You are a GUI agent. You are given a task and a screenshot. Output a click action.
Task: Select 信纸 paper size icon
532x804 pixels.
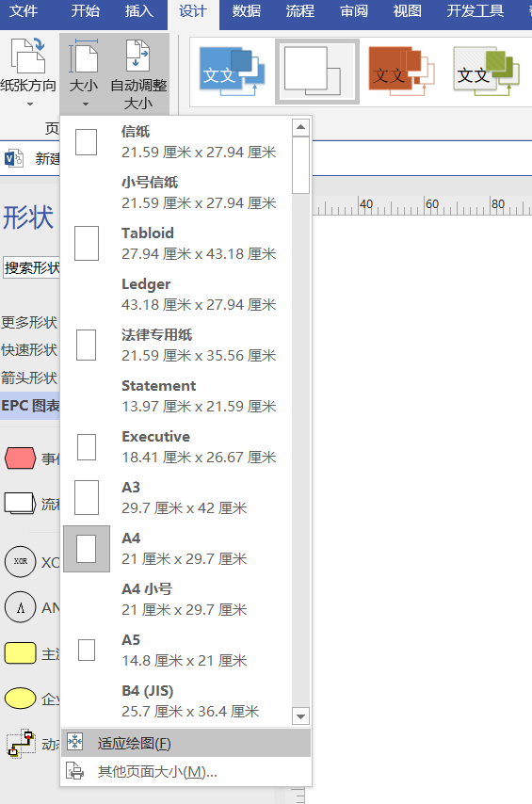pyautogui.click(x=87, y=142)
